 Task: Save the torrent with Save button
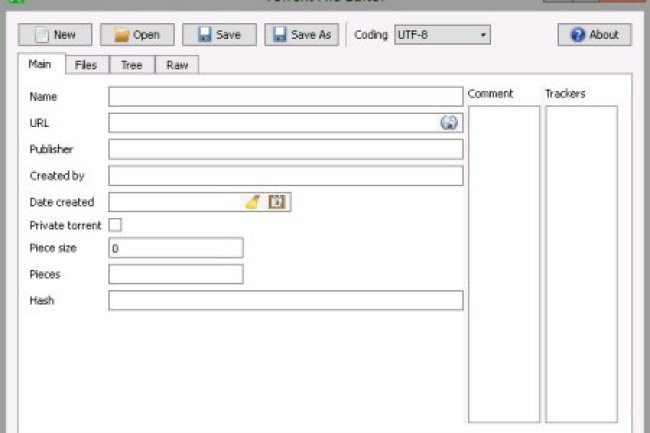219,35
